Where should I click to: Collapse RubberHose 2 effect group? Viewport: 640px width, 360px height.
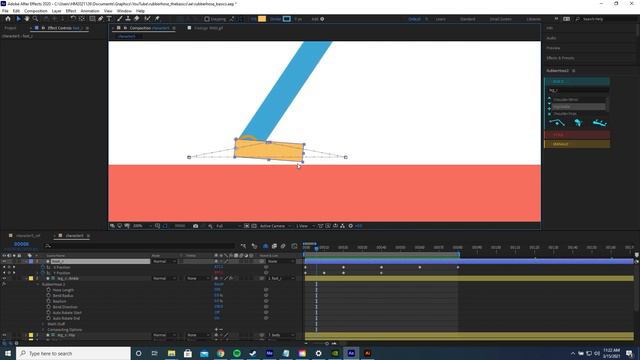pyautogui.click(x=38, y=284)
